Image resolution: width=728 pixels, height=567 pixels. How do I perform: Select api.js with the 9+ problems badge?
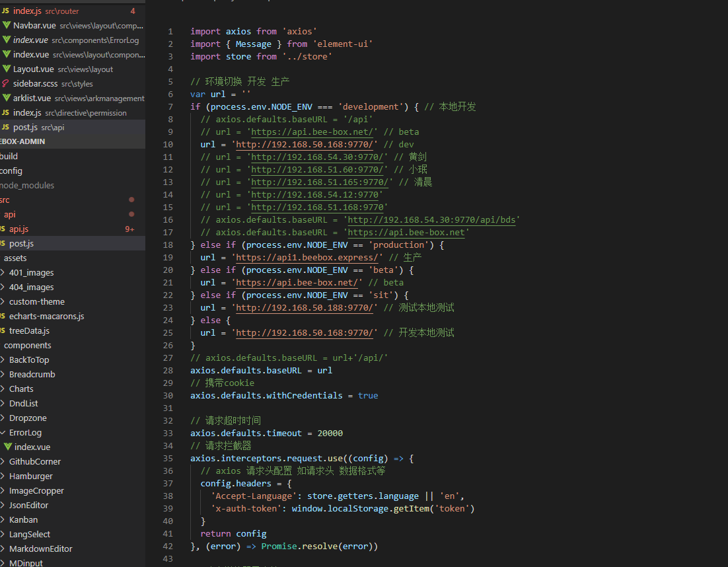point(18,229)
